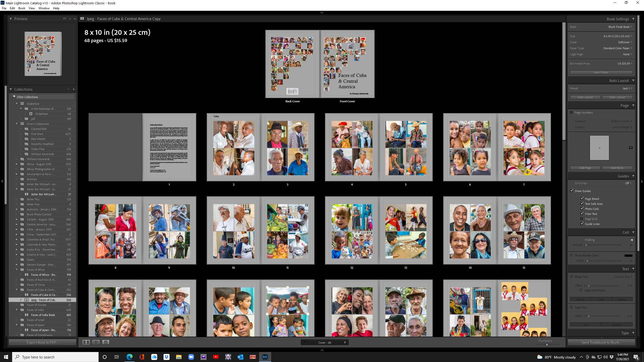Switch to multi-page view icon
This screenshot has width=644, height=362.
86,342
